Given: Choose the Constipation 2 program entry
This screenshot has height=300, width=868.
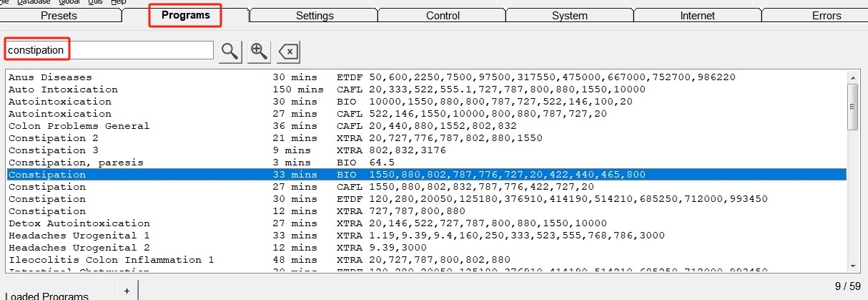Looking at the screenshot, I should pos(54,138).
